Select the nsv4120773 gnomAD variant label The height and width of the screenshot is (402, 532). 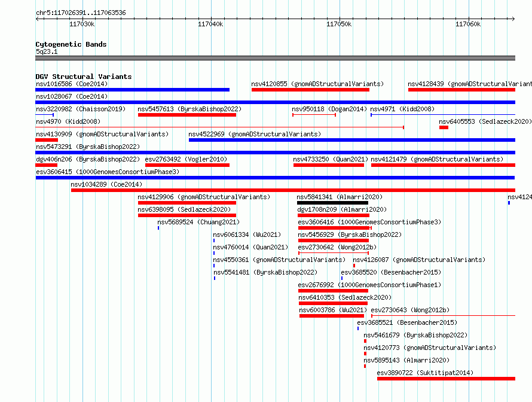pos(430,348)
